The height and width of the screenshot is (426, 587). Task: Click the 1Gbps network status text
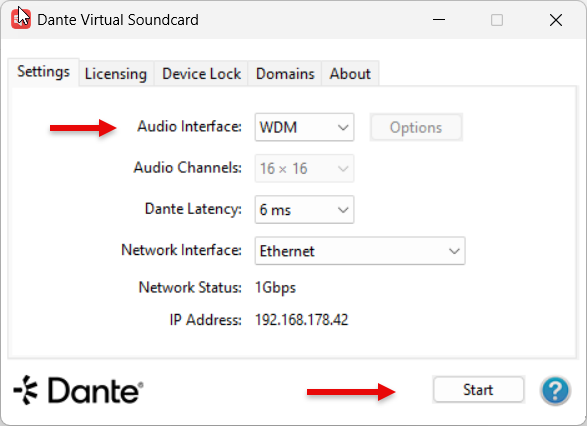click(x=276, y=287)
